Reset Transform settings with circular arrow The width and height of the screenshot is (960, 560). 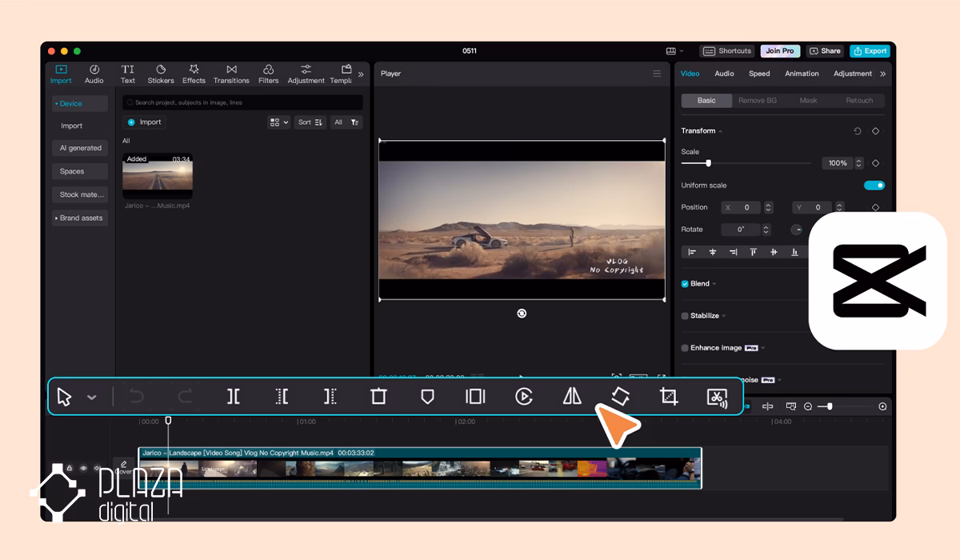coord(858,131)
